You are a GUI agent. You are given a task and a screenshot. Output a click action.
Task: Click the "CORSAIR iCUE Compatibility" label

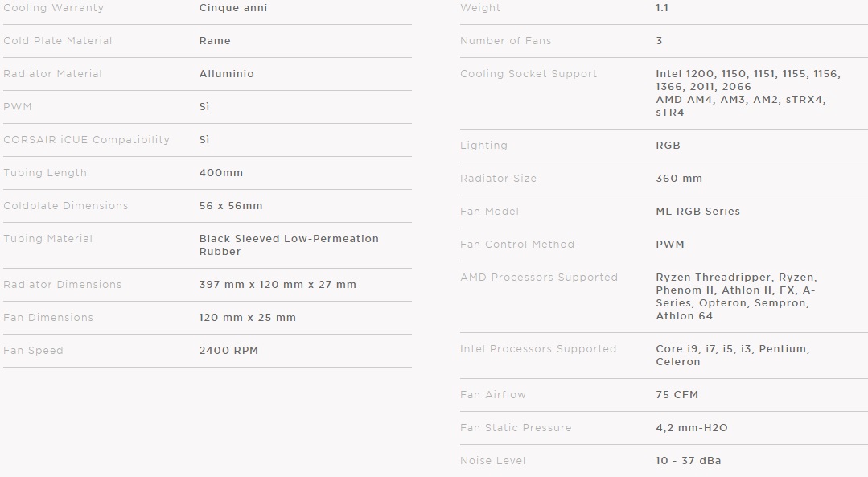pyautogui.click(x=87, y=140)
